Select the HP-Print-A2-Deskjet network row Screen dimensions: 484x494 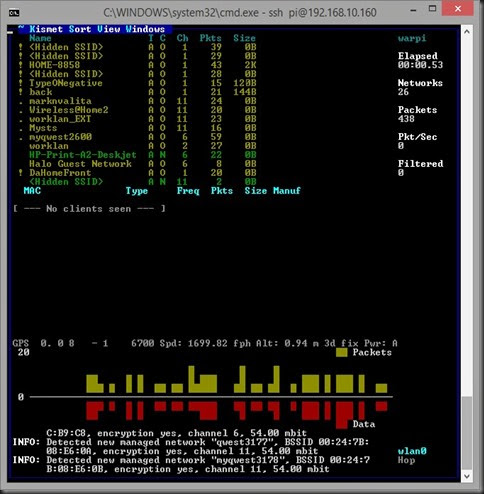point(138,155)
